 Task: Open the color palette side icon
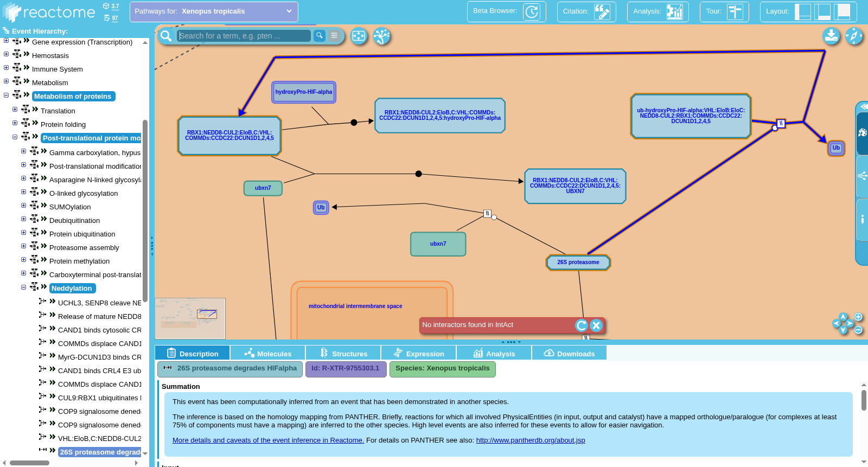click(x=862, y=133)
